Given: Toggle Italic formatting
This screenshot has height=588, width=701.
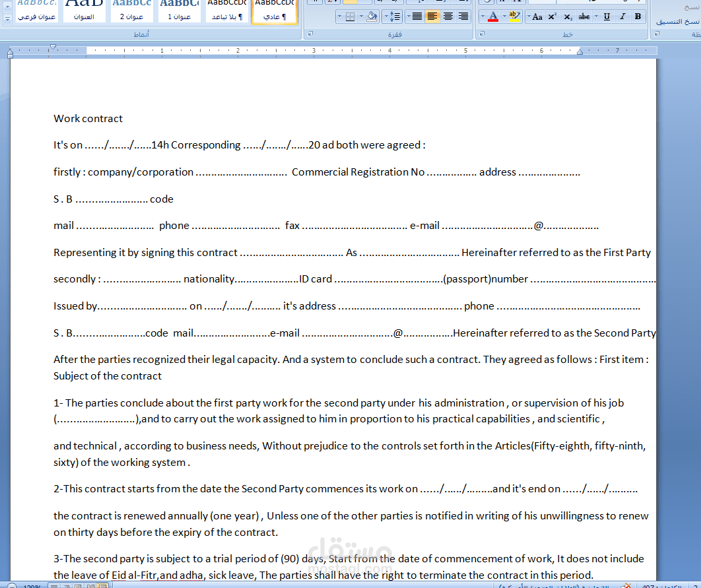Looking at the screenshot, I should (x=622, y=16).
